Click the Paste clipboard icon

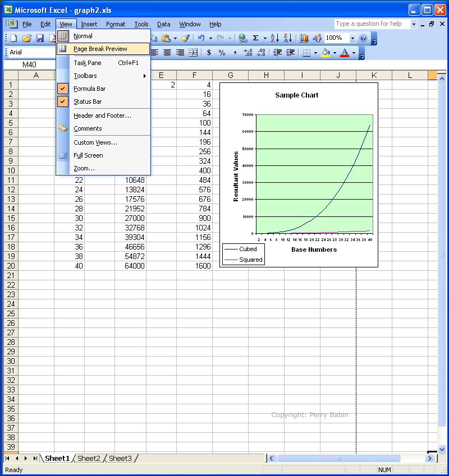coord(166,38)
